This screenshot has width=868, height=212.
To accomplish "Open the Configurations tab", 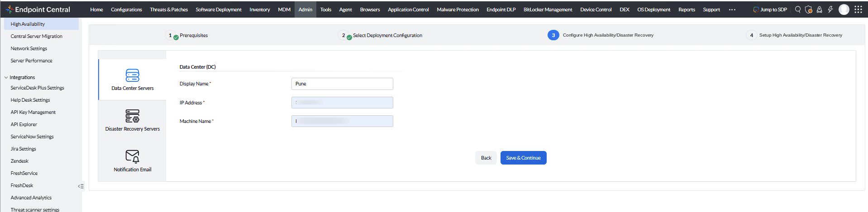I will coord(126,9).
